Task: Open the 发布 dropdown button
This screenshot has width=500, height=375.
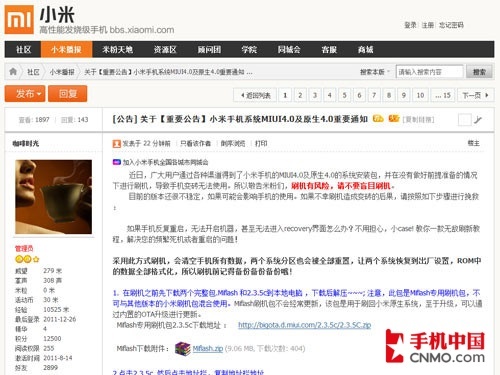Action: [25, 94]
